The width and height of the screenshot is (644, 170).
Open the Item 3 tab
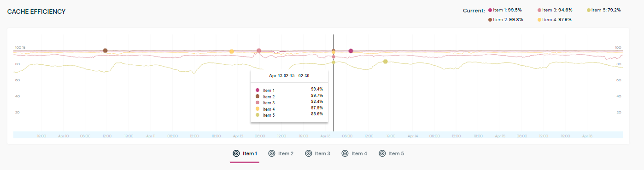pyautogui.click(x=317, y=153)
